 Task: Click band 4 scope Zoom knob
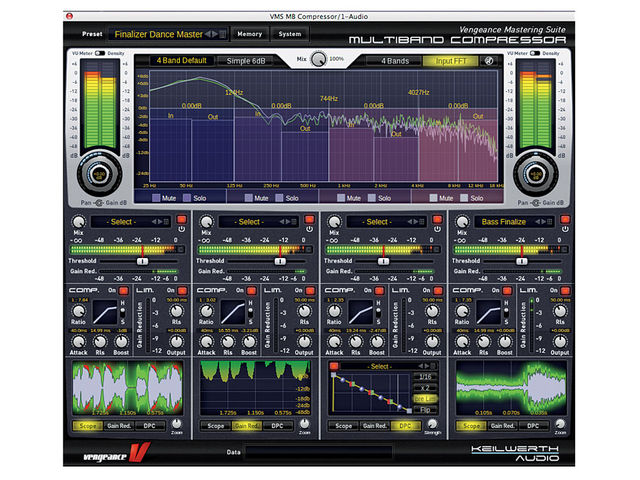click(x=560, y=423)
